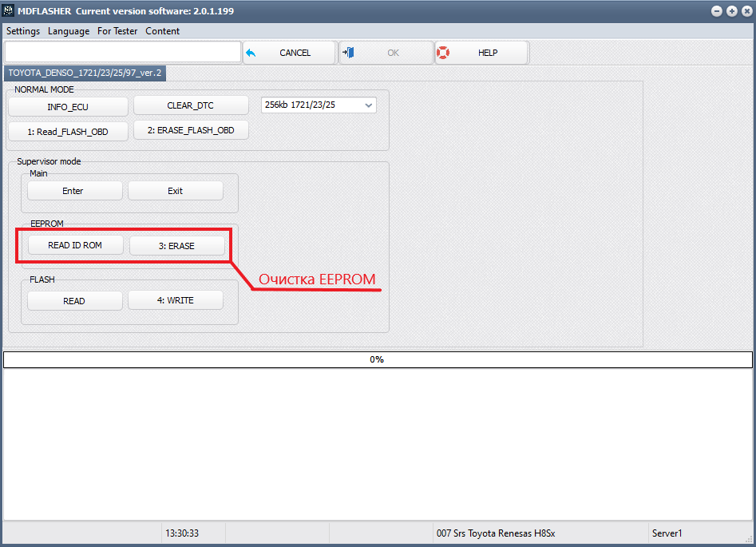
Task: Open the Settings menu
Action: tap(23, 31)
